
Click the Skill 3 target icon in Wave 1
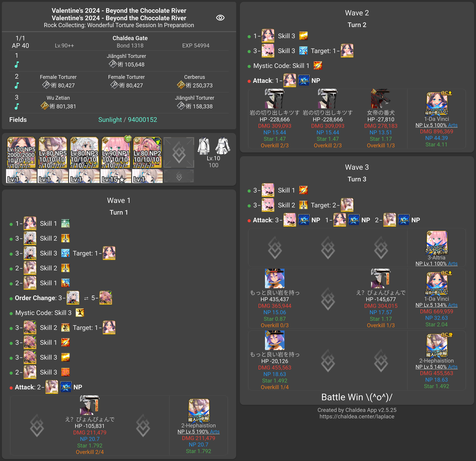pos(109,253)
